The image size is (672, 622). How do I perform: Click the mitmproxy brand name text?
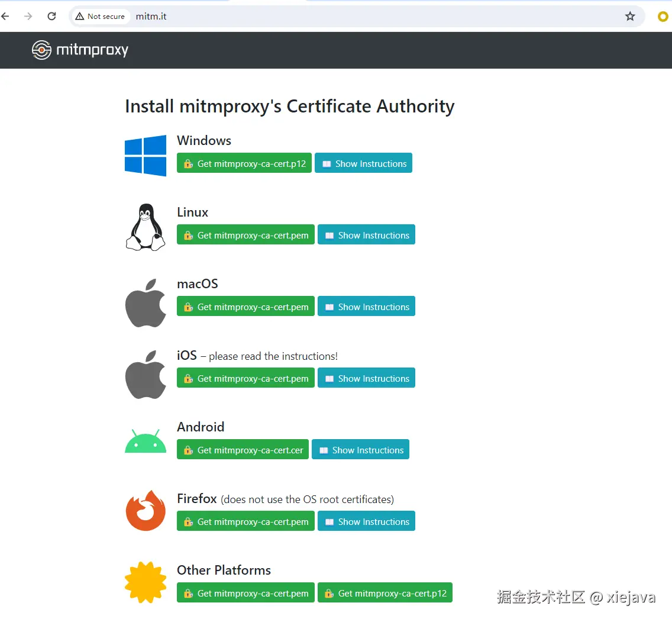(x=92, y=50)
